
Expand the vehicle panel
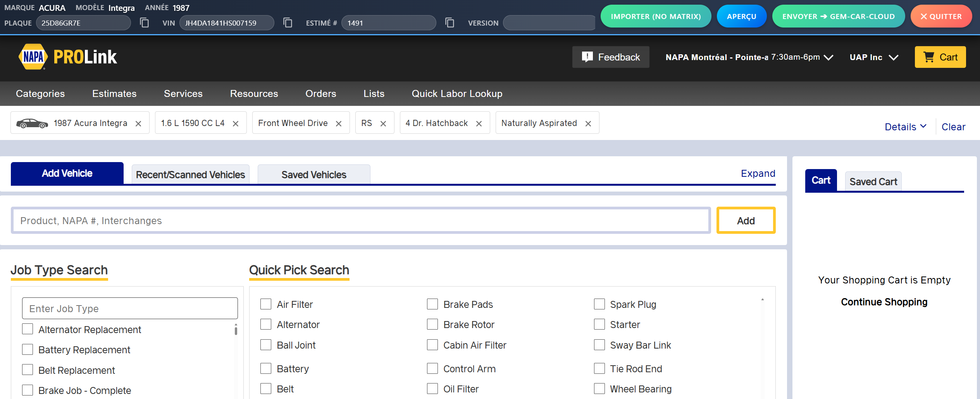point(758,173)
